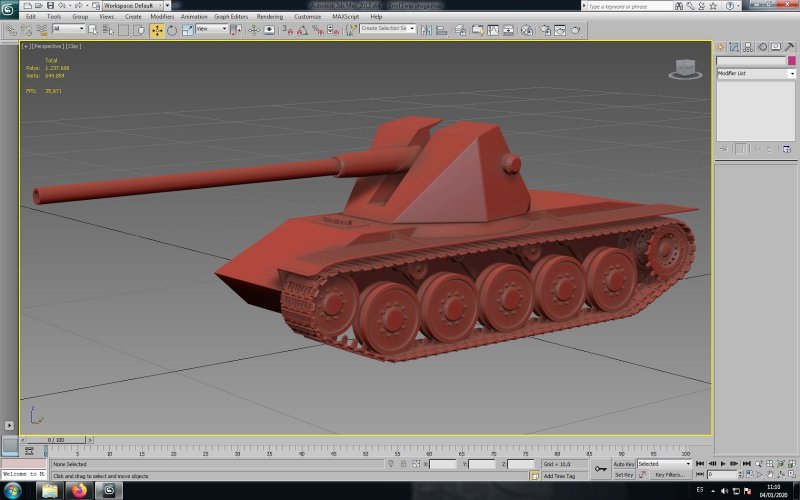Toggle Window/Crossing selection mode
The width and height of the screenshot is (800, 500).
139,30
